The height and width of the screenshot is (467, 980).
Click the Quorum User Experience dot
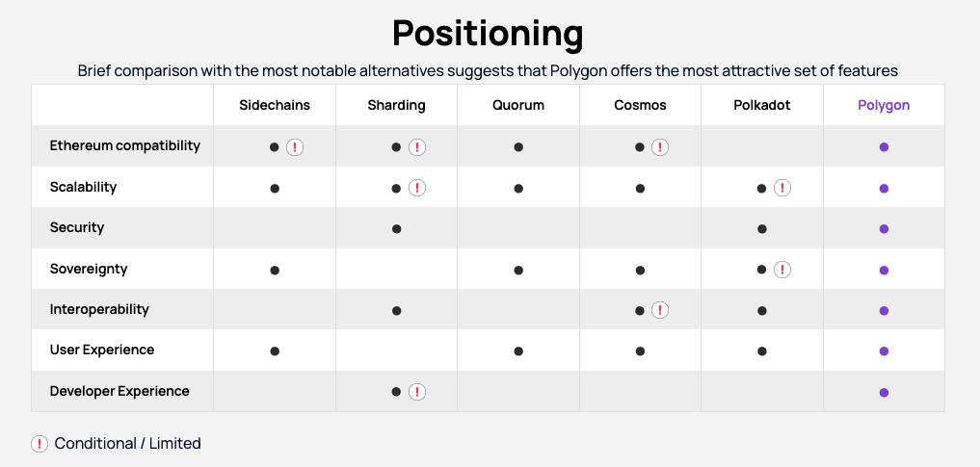(518, 351)
